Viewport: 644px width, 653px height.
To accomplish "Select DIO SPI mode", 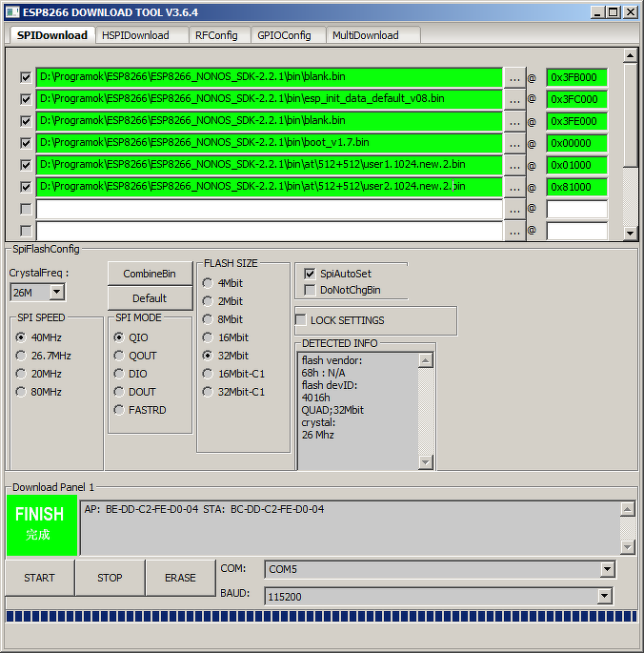I will click(131, 374).
